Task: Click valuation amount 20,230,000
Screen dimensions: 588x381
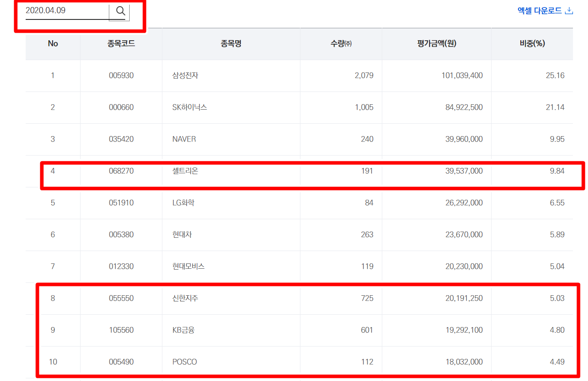Action: coord(464,267)
